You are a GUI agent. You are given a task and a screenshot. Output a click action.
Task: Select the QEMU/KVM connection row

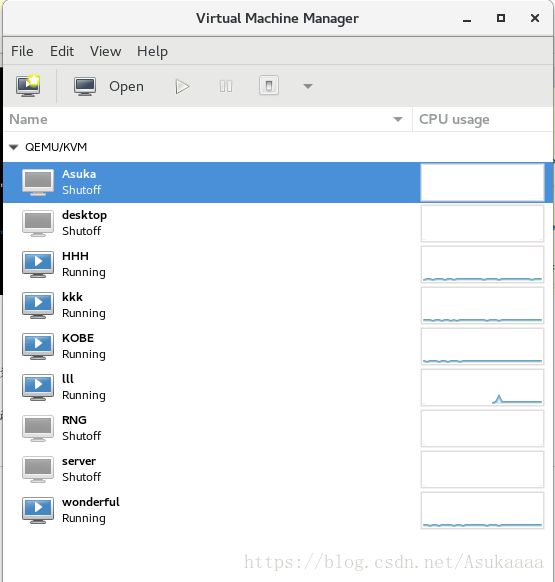pyautogui.click(x=278, y=147)
